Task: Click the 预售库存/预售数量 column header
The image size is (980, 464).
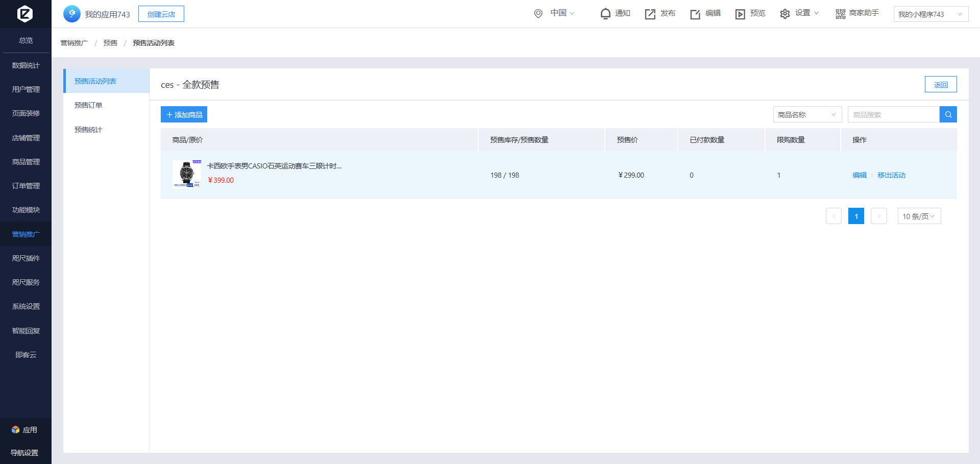Action: point(519,140)
